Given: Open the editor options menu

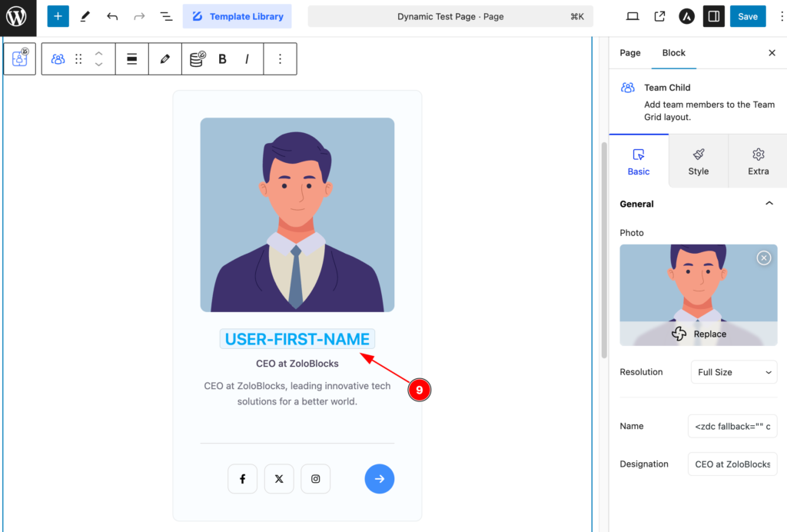Looking at the screenshot, I should (781, 17).
